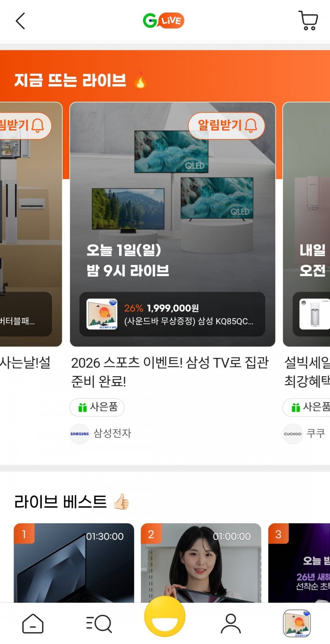Screen dimensions: 330x644
Task: Open rank 1 laptop live video
Action: (74, 563)
